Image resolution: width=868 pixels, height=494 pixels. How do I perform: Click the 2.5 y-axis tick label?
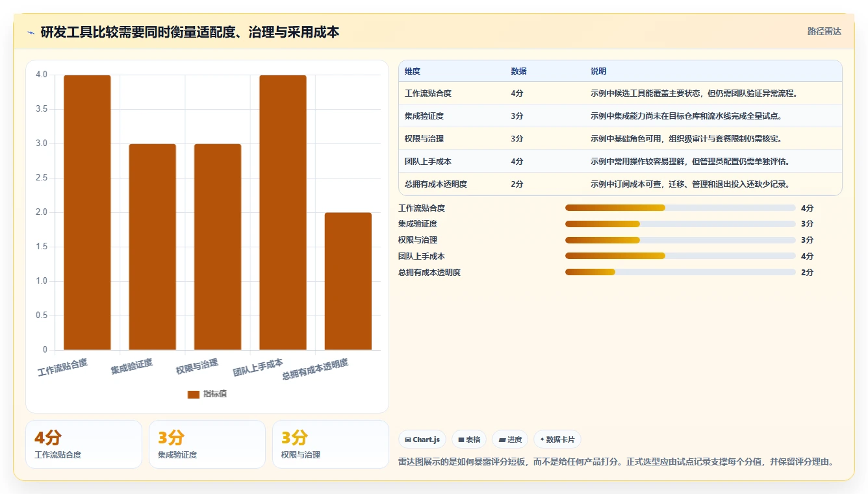click(42, 178)
